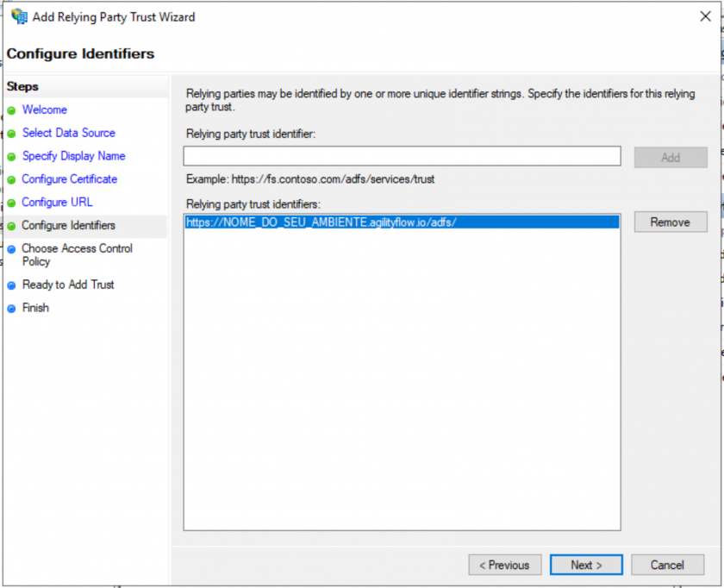Jump to Configure Certificate step

click(70, 179)
